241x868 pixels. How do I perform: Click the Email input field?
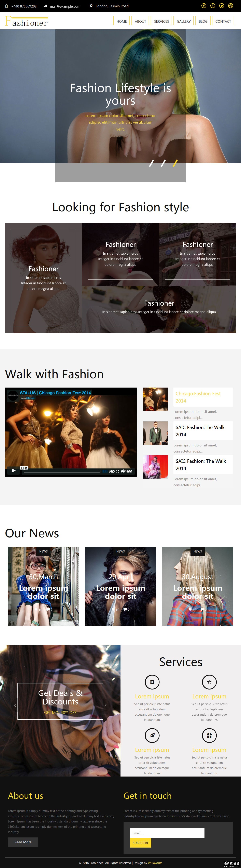click(x=167, y=833)
